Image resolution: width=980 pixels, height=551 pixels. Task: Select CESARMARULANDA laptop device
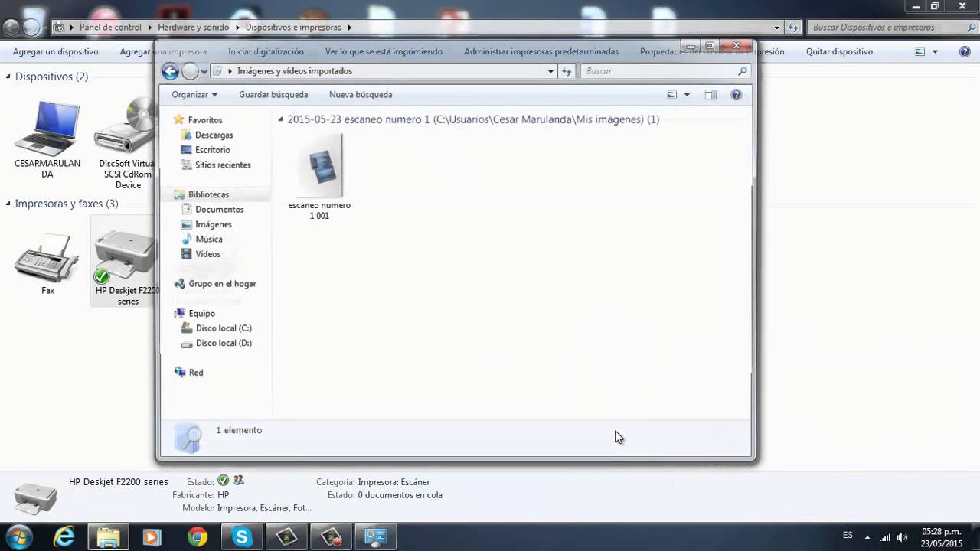tap(47, 139)
